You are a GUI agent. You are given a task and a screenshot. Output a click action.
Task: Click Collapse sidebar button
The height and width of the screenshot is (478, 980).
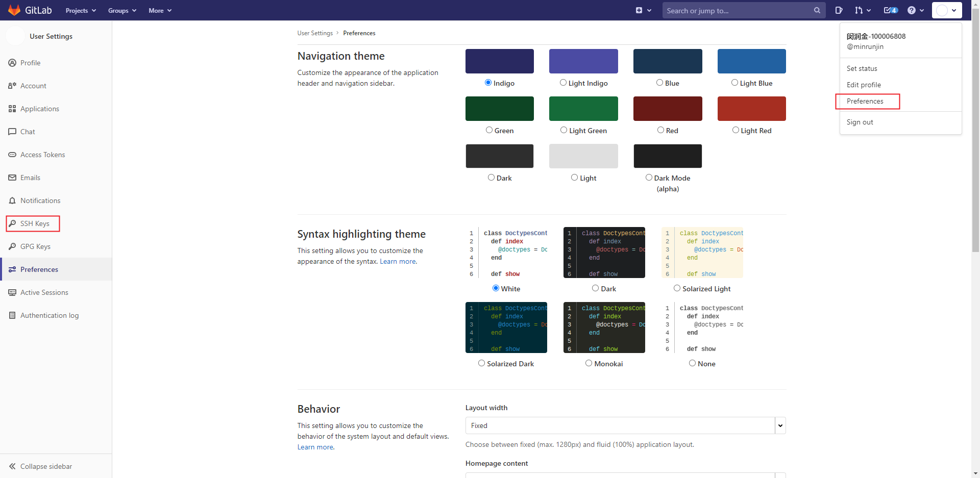pyautogui.click(x=56, y=466)
